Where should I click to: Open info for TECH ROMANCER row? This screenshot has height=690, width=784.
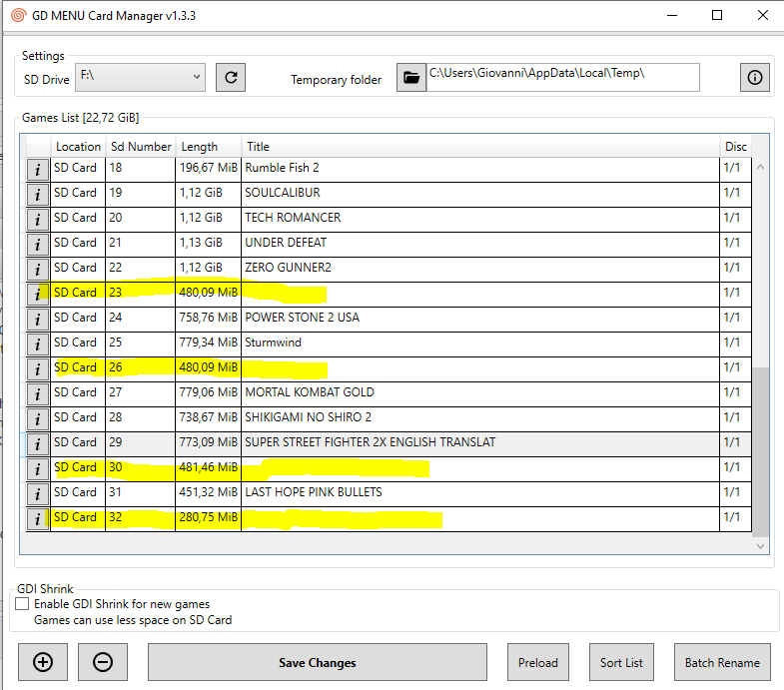coord(38,220)
